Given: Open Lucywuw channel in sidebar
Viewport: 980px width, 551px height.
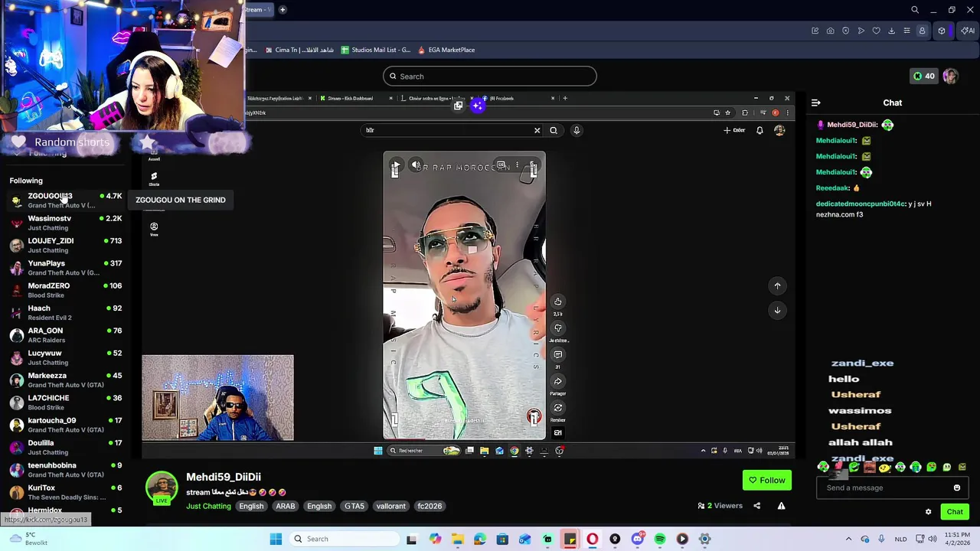Looking at the screenshot, I should 66,357.
